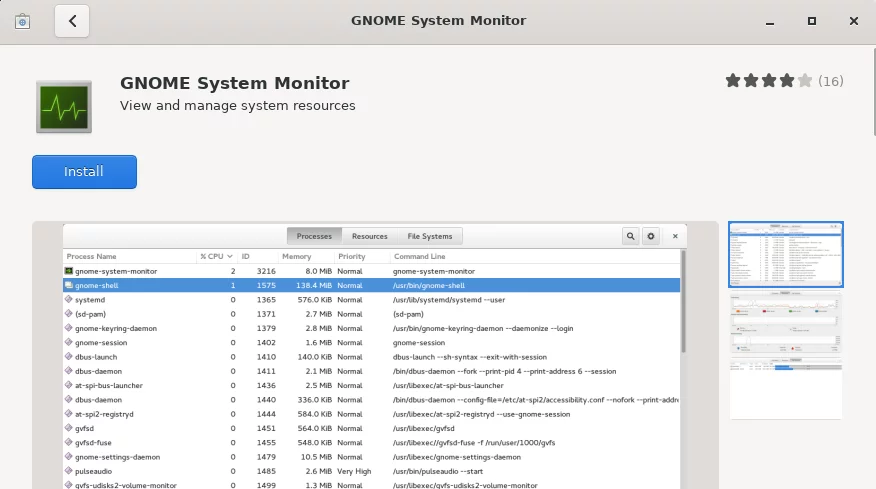Viewport: 876px width, 489px height.
Task: Click the at-spi-bus-launcher process name
Action: [109, 386]
